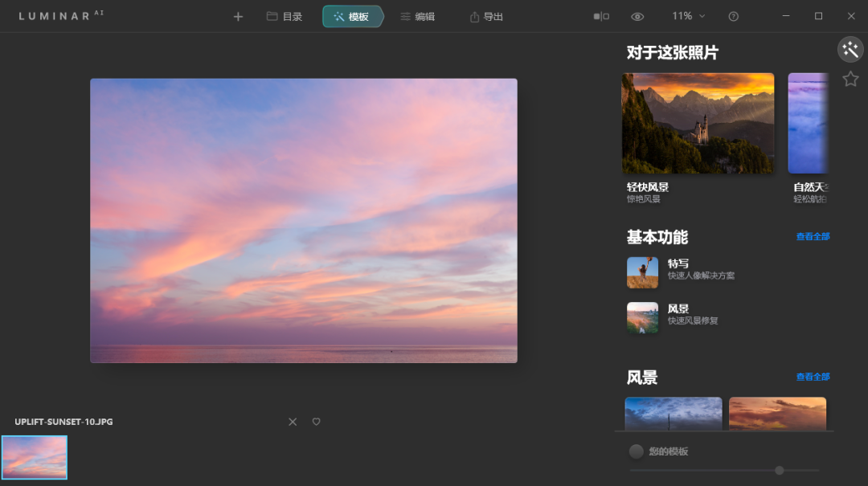Open the Help question mark icon
Image resolution: width=868 pixels, height=486 pixels.
pos(733,15)
